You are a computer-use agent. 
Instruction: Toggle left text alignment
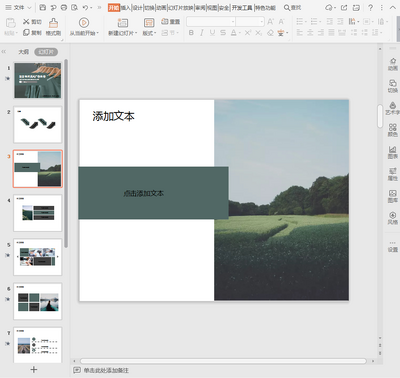(300, 33)
